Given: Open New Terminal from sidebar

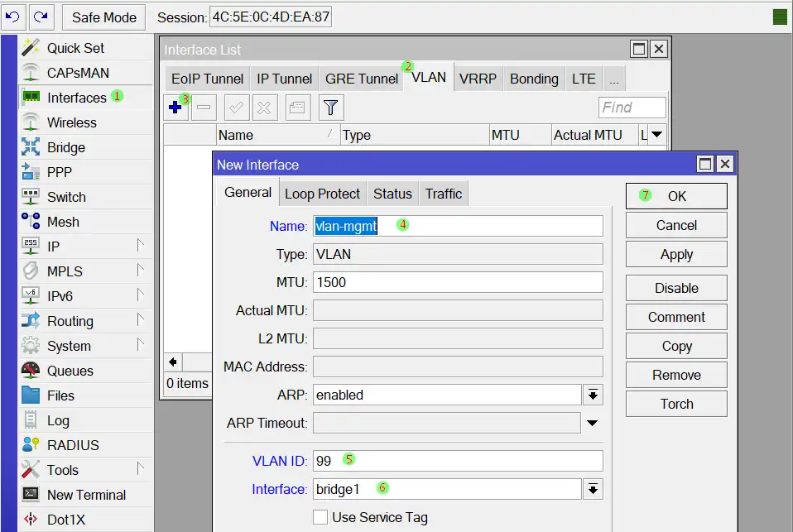Looking at the screenshot, I should 86,495.
